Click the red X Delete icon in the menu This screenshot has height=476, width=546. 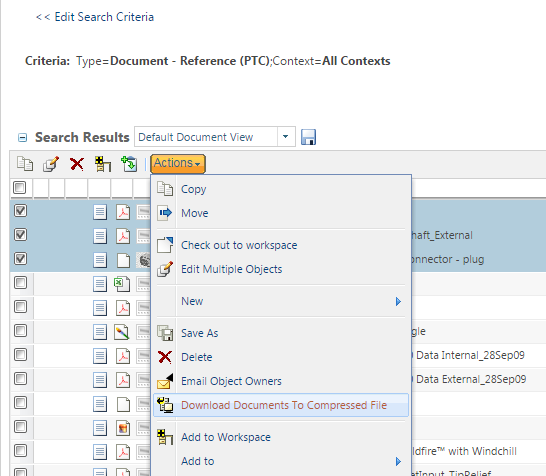pyautogui.click(x=165, y=357)
